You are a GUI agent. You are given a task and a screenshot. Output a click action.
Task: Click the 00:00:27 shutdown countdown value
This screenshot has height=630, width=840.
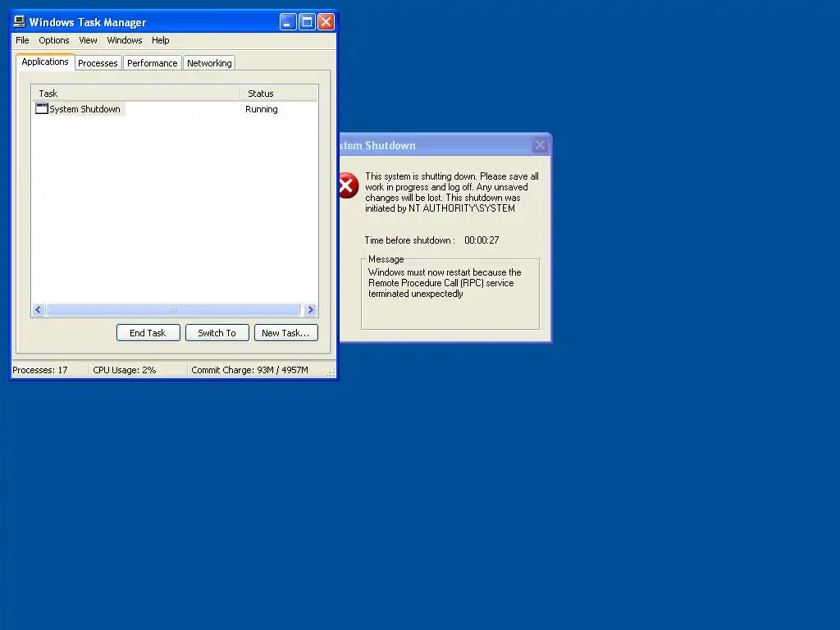(x=482, y=240)
